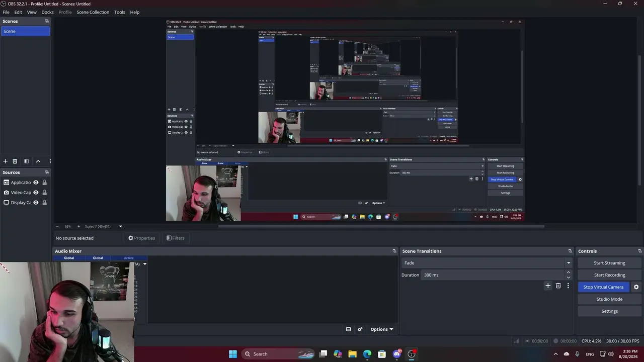Screen dimensions: 644x362
Task: Add a new scene transition
Action: (x=548, y=286)
